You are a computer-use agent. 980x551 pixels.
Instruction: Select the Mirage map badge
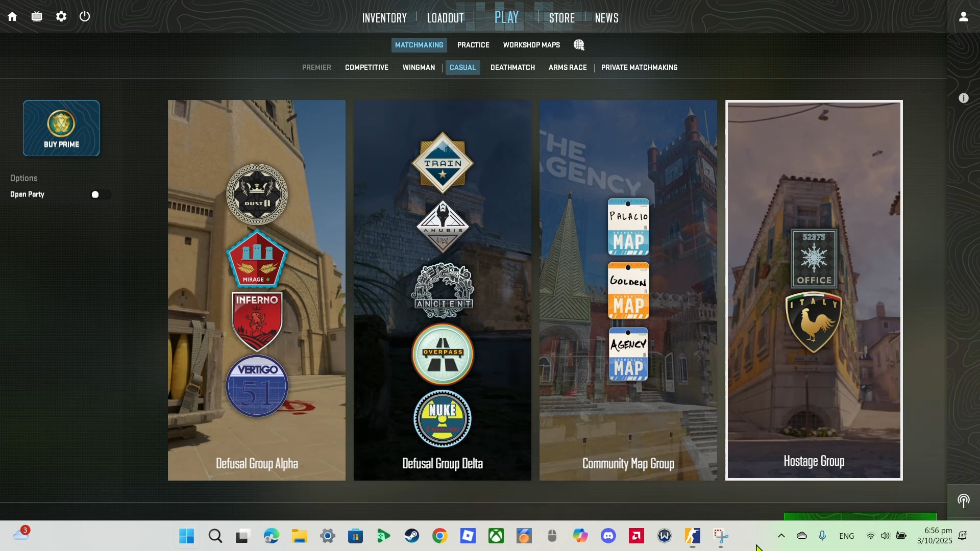(257, 259)
